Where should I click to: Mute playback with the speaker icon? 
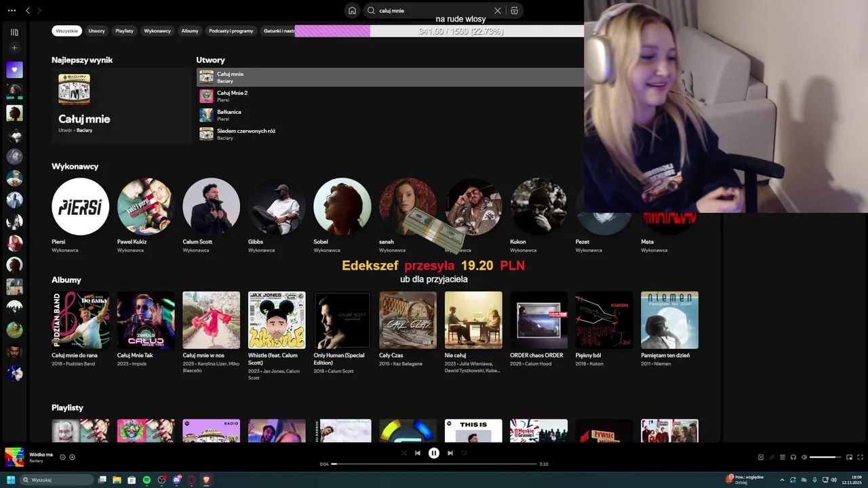point(804,457)
